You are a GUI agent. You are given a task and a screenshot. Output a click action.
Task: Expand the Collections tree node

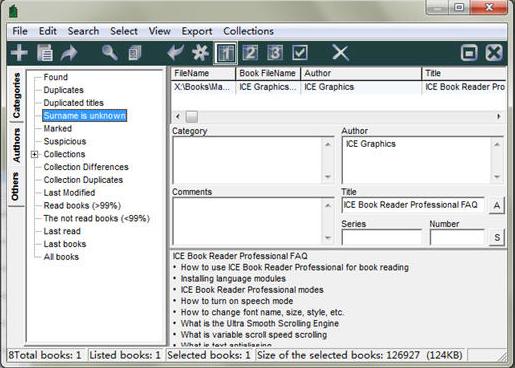tap(34, 154)
